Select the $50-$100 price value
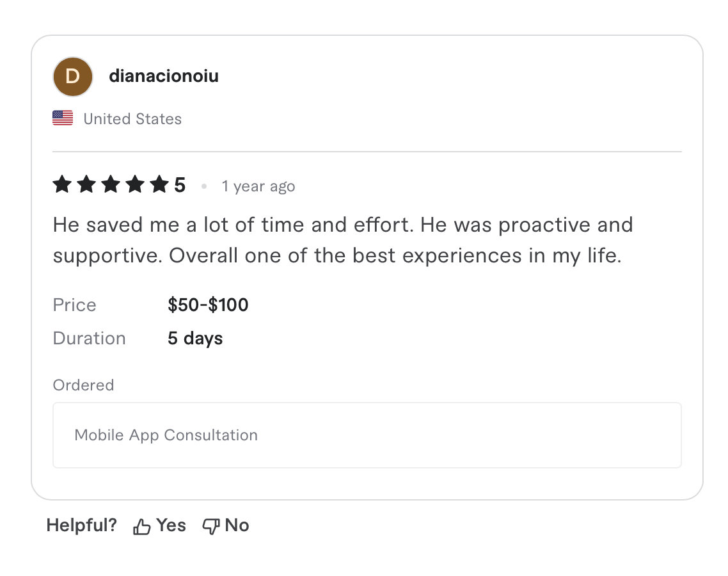 (208, 305)
